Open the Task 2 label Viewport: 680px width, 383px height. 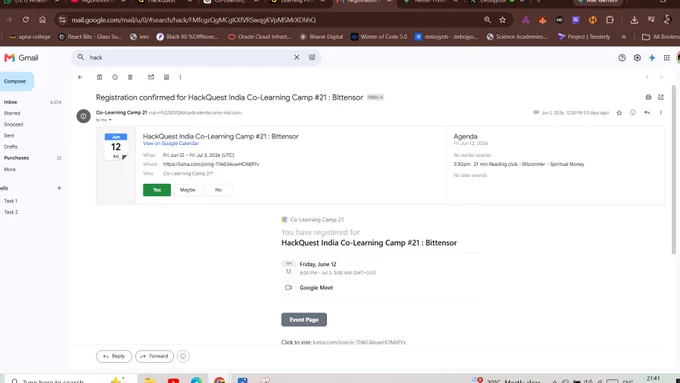coord(11,212)
